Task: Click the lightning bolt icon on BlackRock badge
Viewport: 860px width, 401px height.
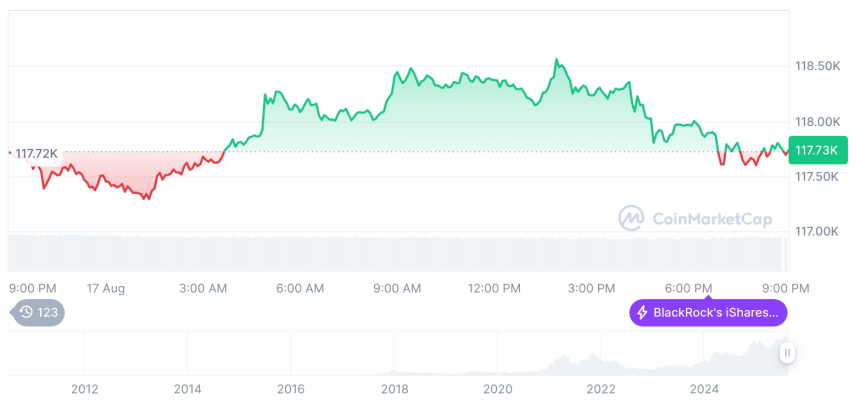Action: 642,313
